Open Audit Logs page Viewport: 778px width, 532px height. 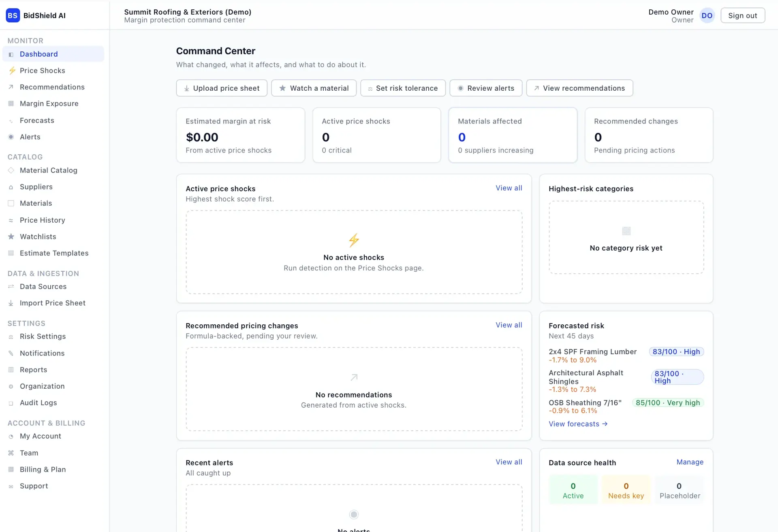click(x=53, y=403)
